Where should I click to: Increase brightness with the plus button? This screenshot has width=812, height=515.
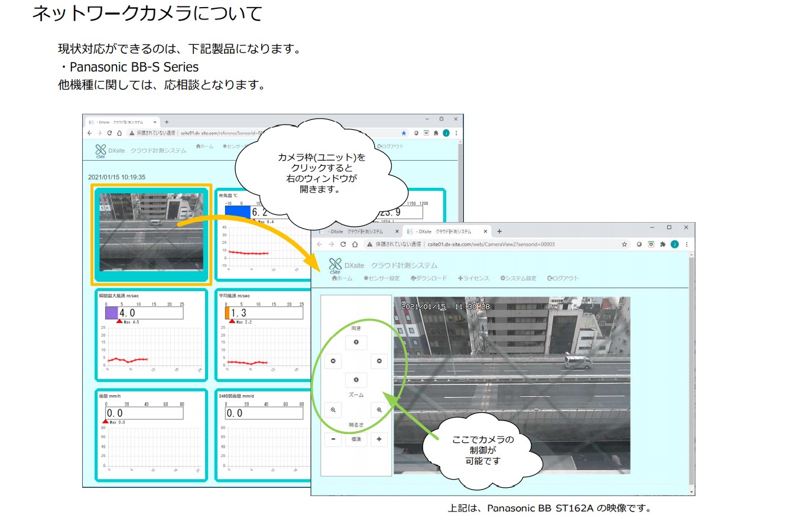pos(379,439)
